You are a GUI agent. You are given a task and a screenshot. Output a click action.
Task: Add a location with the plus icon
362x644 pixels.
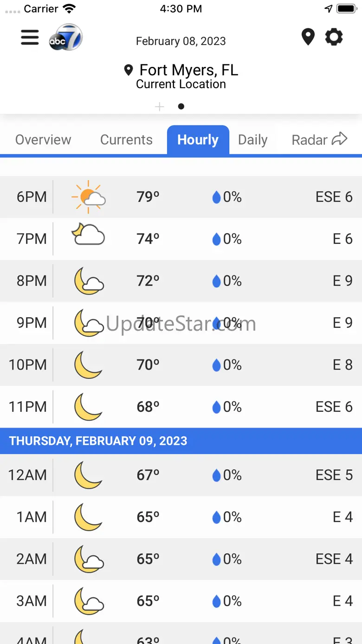coord(160,107)
